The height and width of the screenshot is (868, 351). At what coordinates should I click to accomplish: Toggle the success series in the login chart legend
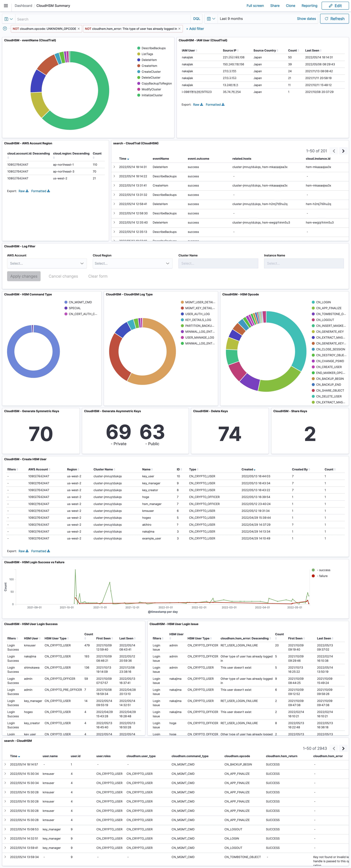321,570
